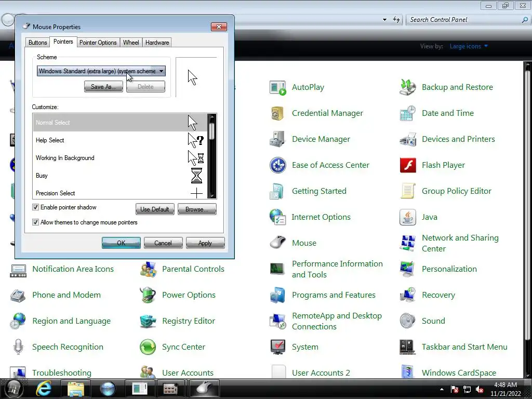Open Windows Explorer folder on taskbar

[x=76, y=389]
